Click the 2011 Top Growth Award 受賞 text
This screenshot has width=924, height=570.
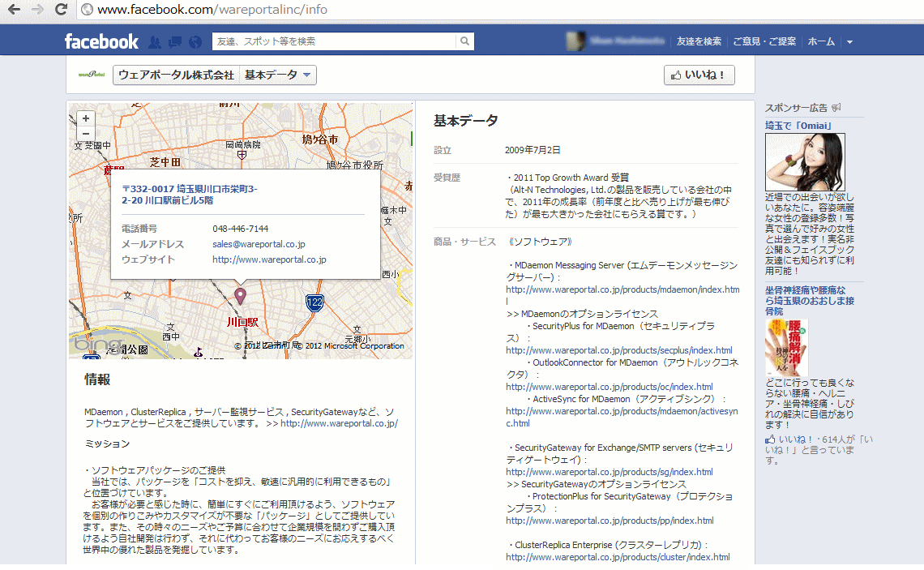pyautogui.click(x=571, y=178)
